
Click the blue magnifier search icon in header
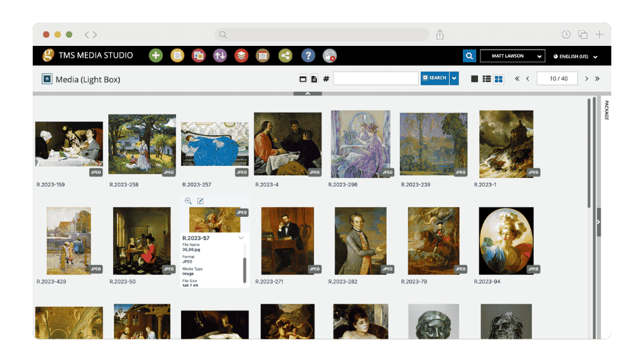[469, 56]
